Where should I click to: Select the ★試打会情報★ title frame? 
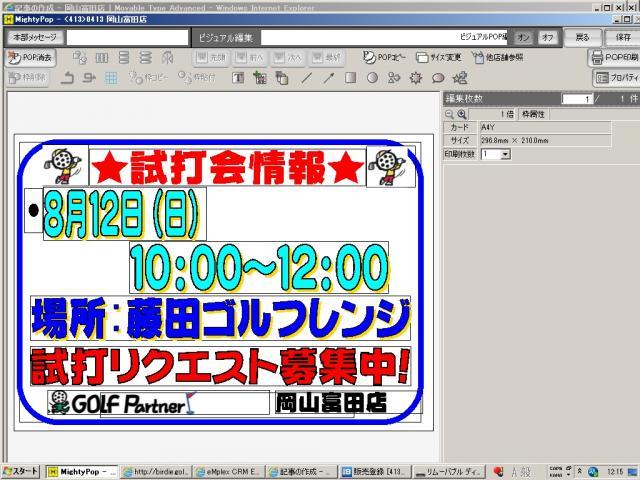(x=227, y=168)
